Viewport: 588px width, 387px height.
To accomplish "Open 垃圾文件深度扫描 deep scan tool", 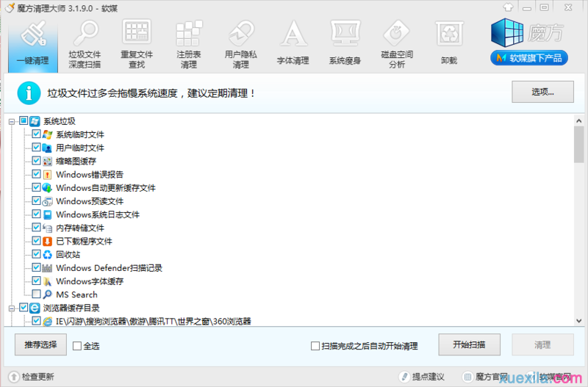I will click(x=85, y=44).
